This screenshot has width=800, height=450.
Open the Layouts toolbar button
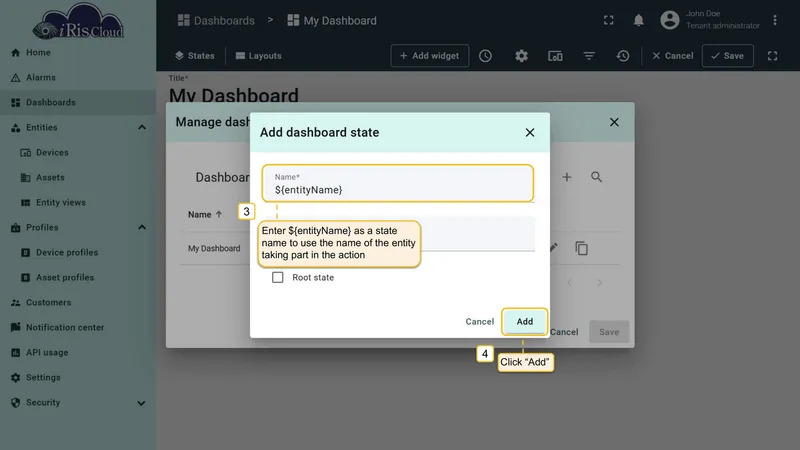point(259,56)
